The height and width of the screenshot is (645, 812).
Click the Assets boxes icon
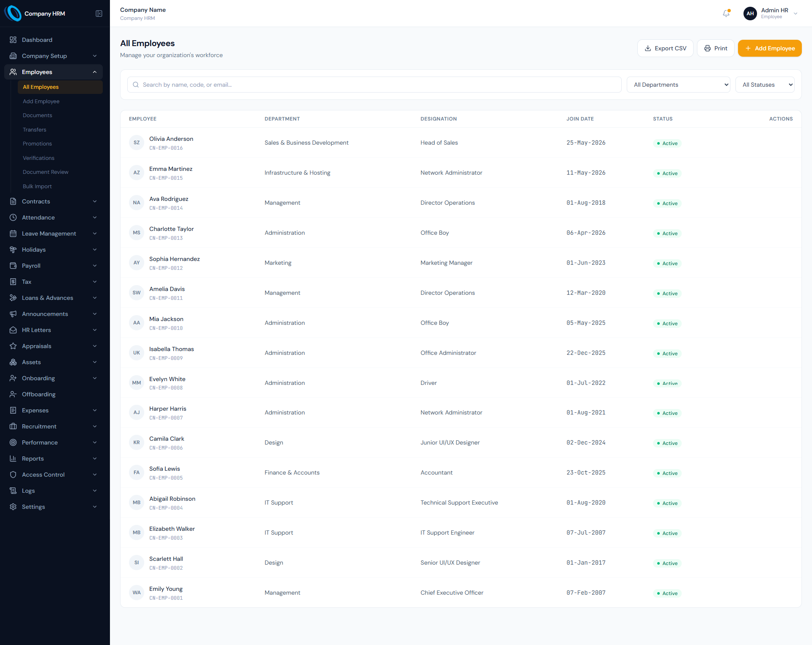click(13, 362)
